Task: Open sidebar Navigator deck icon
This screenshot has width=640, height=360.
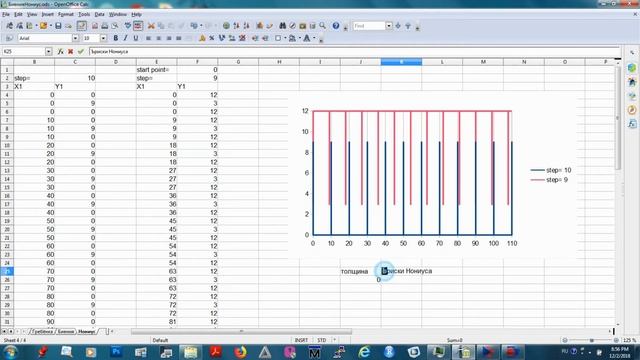Action: coord(632,110)
